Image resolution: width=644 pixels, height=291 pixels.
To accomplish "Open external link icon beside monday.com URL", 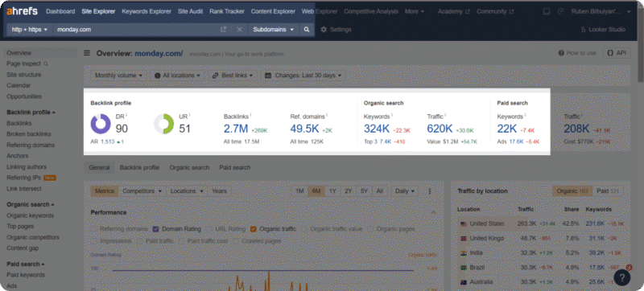I will pos(224,30).
